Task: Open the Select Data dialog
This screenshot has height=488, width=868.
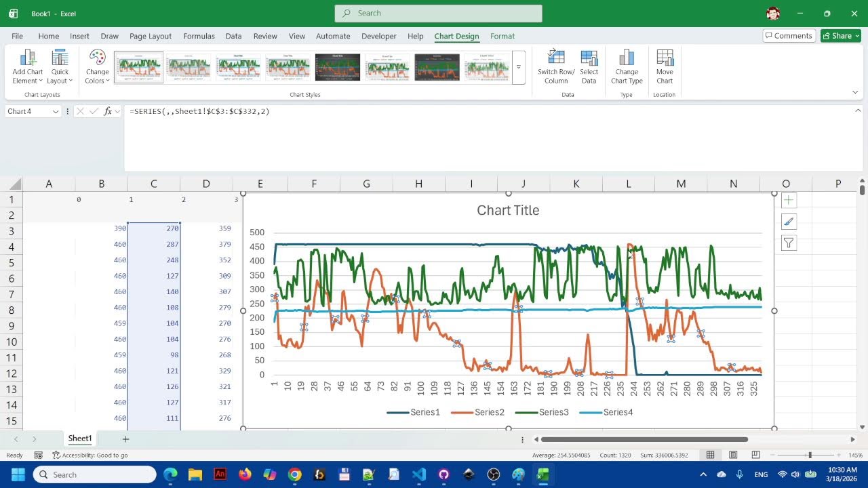Action: pos(589,67)
